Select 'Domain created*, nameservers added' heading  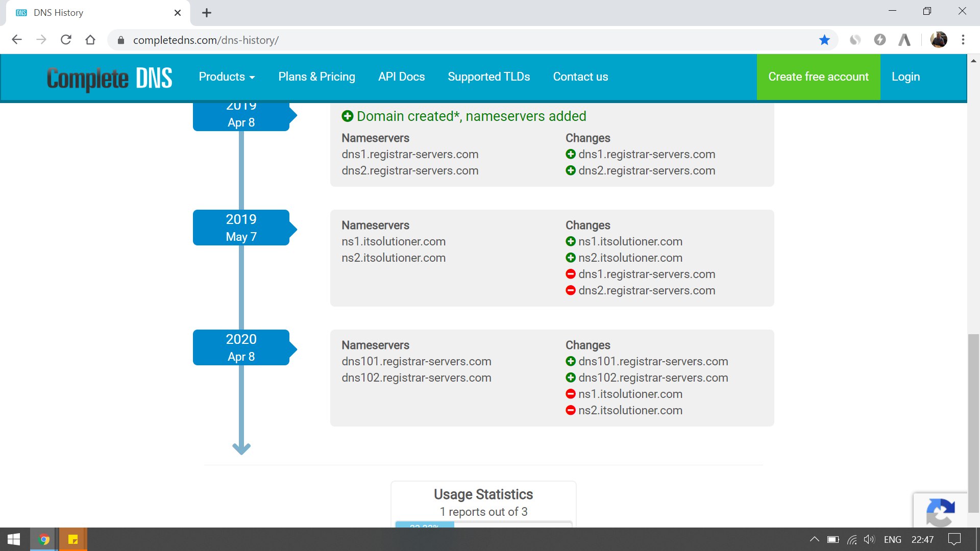tap(471, 116)
